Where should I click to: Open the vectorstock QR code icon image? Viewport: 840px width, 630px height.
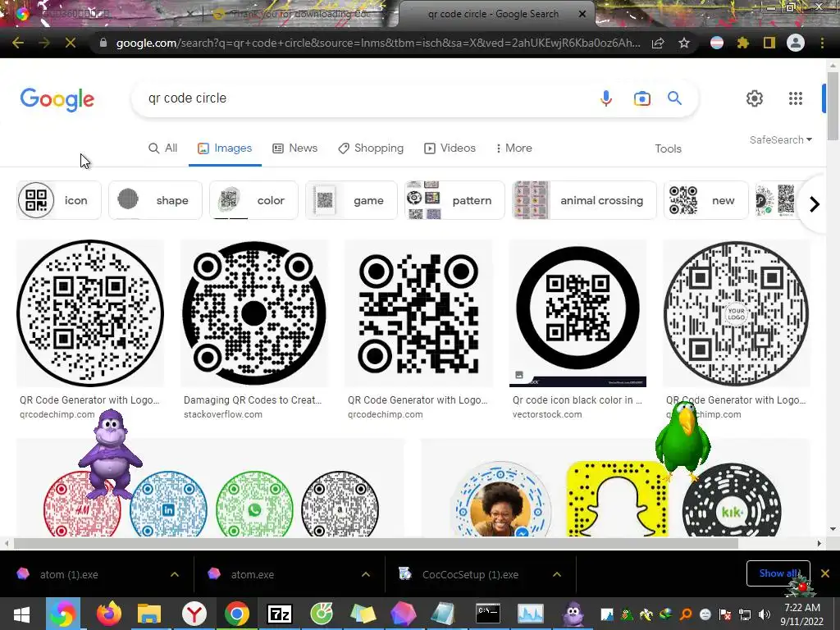577,313
